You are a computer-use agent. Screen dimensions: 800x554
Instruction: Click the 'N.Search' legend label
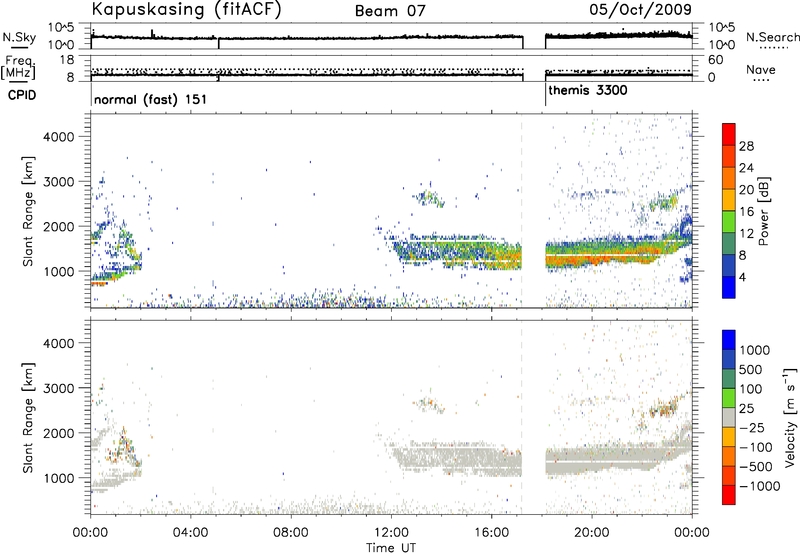click(773, 37)
